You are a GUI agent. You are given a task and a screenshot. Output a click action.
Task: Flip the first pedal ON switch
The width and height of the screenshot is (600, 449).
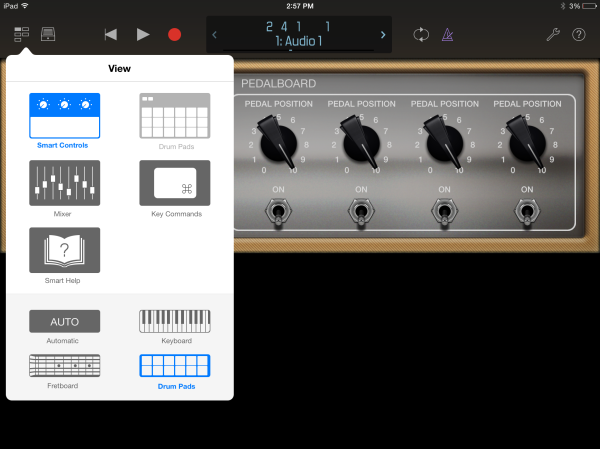coord(279,211)
